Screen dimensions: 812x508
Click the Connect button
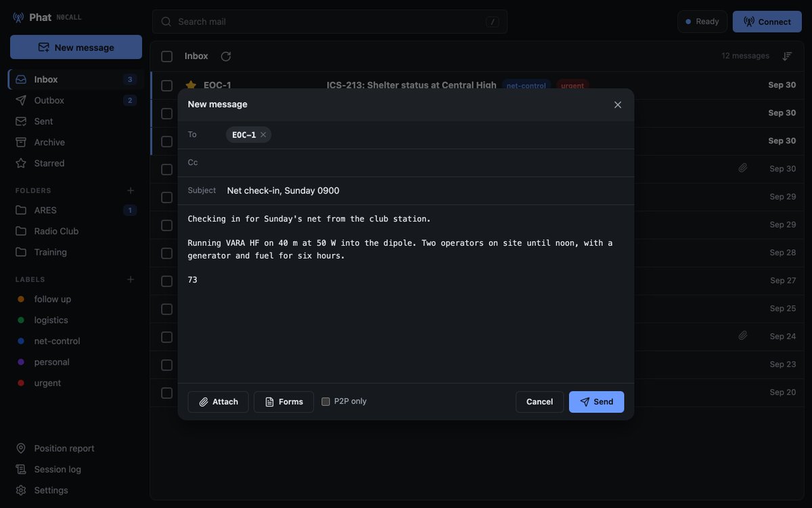click(767, 22)
